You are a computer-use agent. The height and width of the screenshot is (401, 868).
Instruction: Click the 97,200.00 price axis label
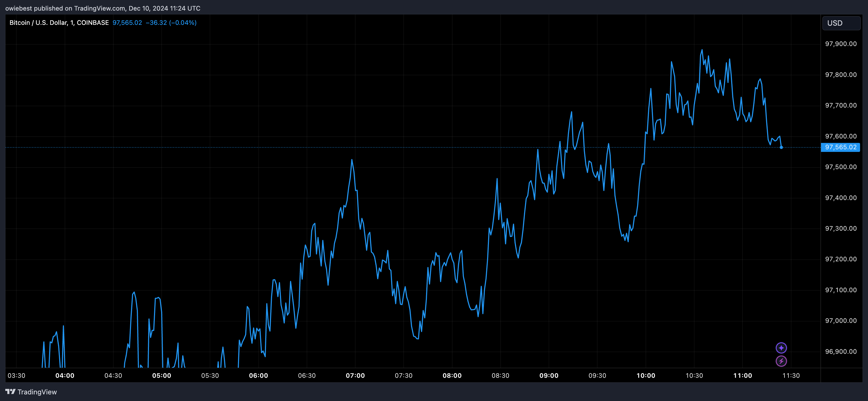tap(841, 259)
